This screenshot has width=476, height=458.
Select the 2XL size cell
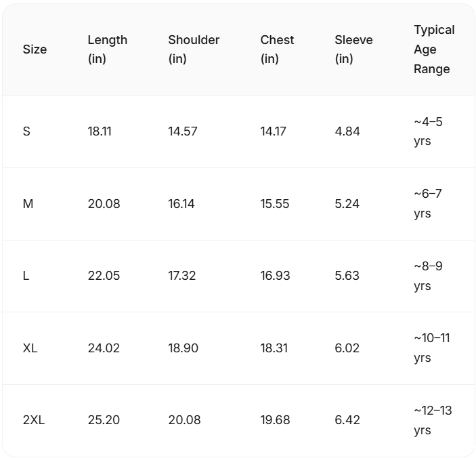[x=33, y=420]
